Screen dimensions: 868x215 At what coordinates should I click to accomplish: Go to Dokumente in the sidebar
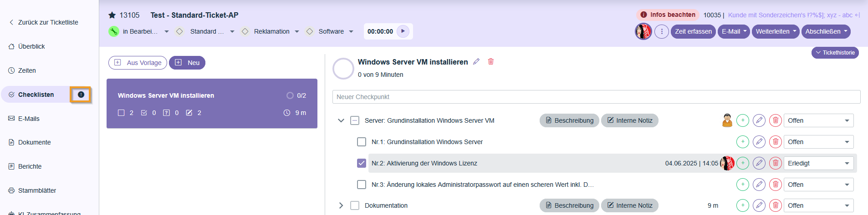(34, 142)
